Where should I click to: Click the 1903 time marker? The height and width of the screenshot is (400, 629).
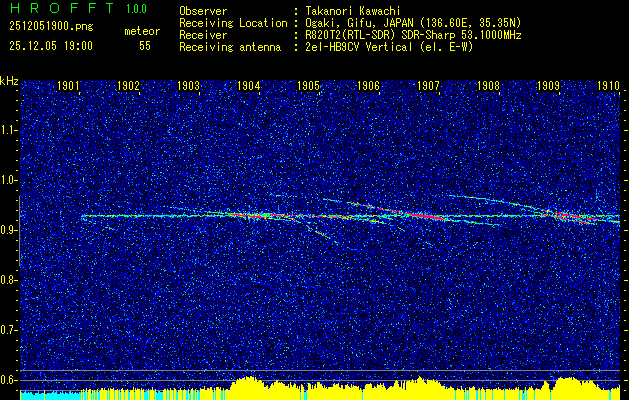coord(189,86)
